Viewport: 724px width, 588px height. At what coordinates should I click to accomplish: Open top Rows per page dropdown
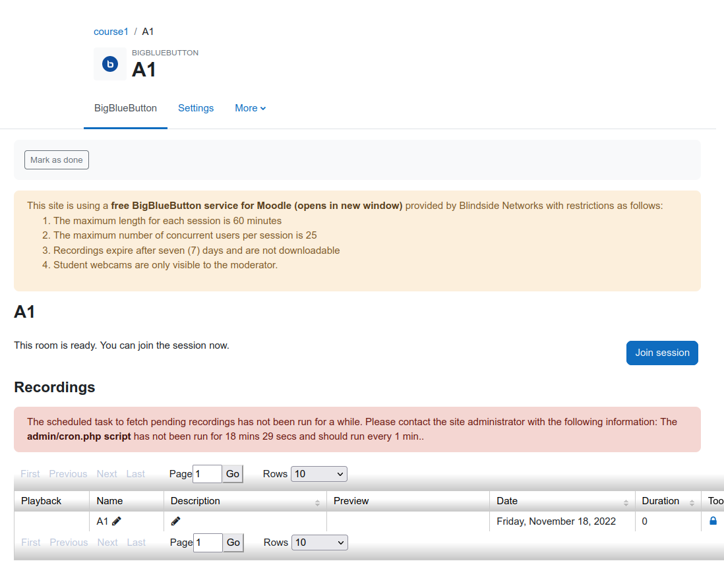[319, 474]
